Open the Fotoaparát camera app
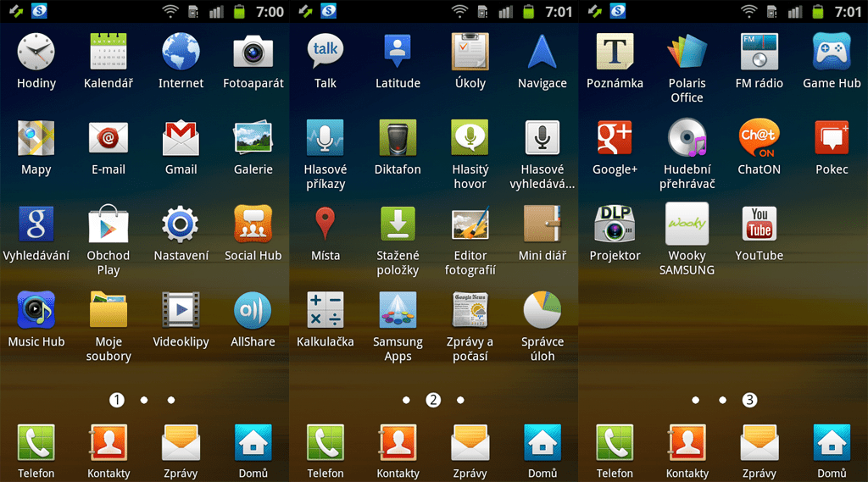 [x=253, y=52]
